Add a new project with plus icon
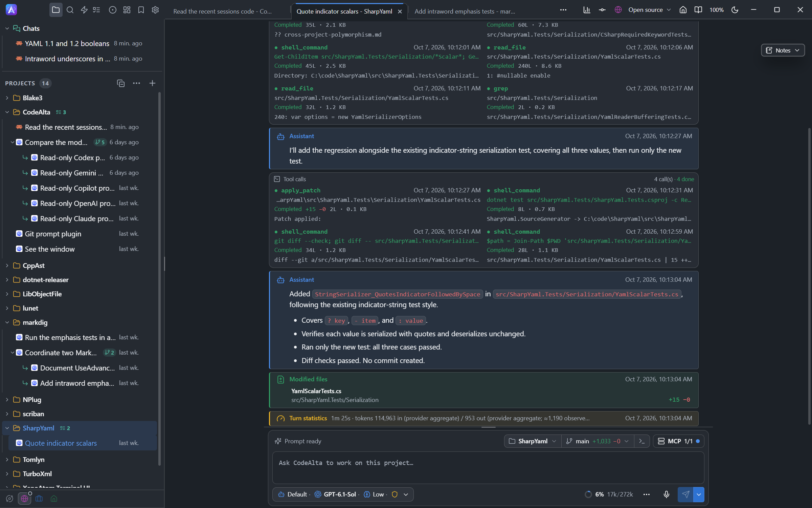 pos(152,83)
